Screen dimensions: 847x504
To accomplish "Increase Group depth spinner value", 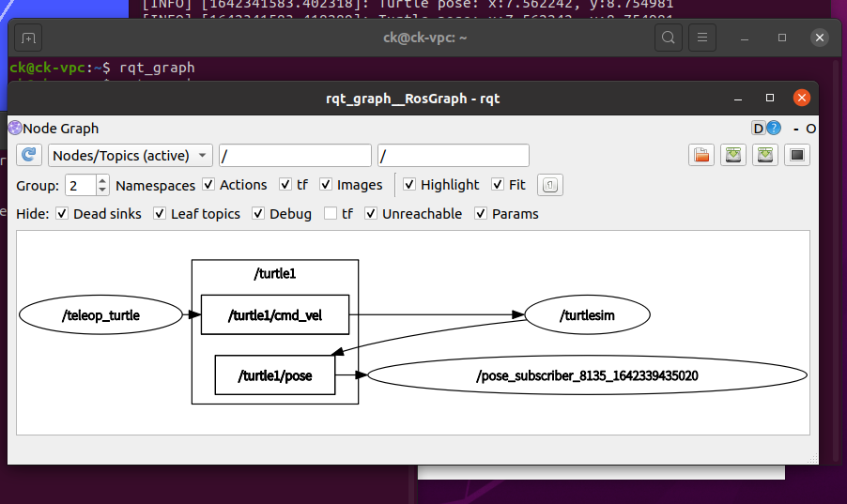I will point(102,180).
